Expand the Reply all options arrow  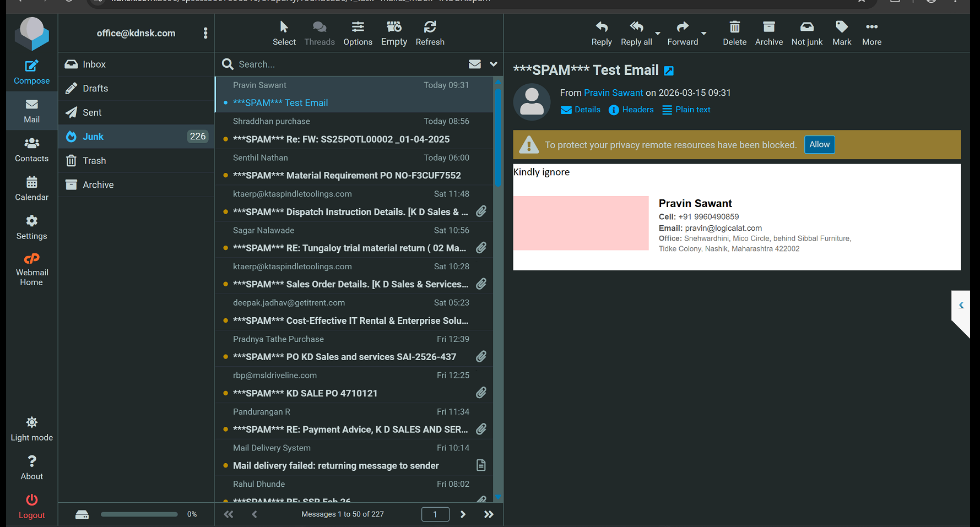click(657, 33)
